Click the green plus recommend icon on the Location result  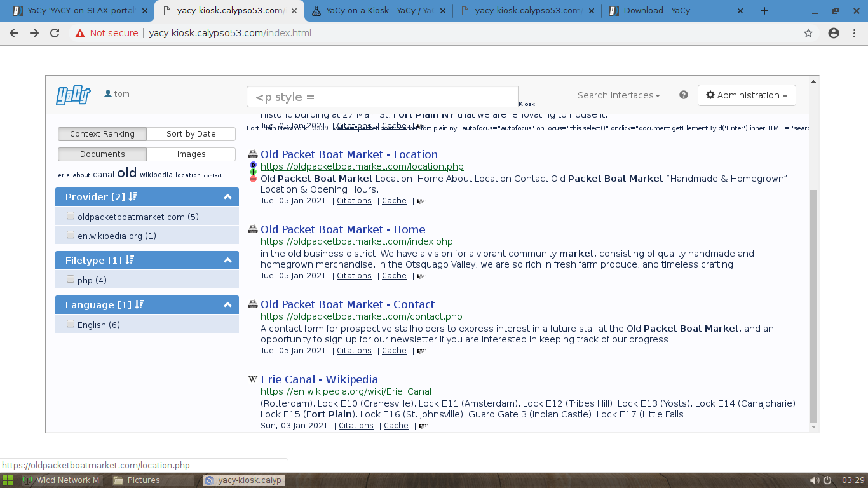253,172
